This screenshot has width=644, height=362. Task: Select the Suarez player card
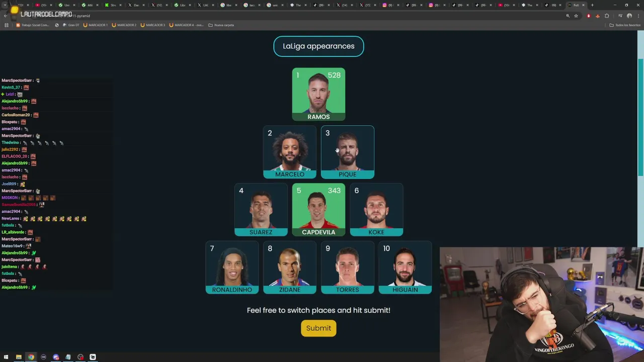(x=261, y=210)
